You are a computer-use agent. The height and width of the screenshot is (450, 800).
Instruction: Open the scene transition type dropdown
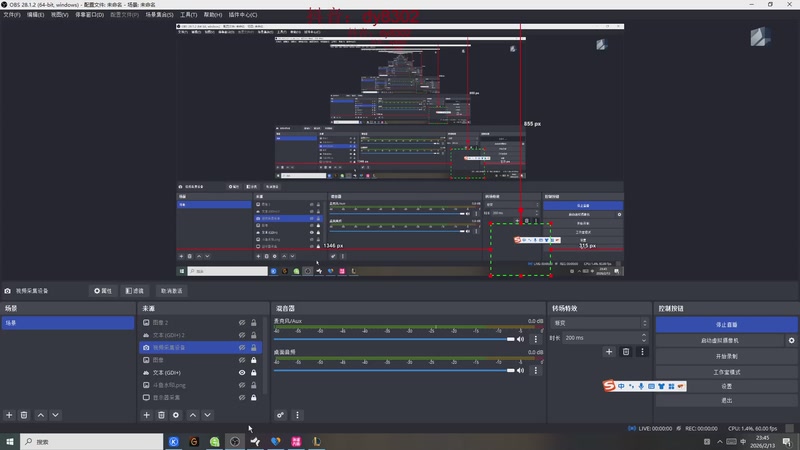pos(599,323)
